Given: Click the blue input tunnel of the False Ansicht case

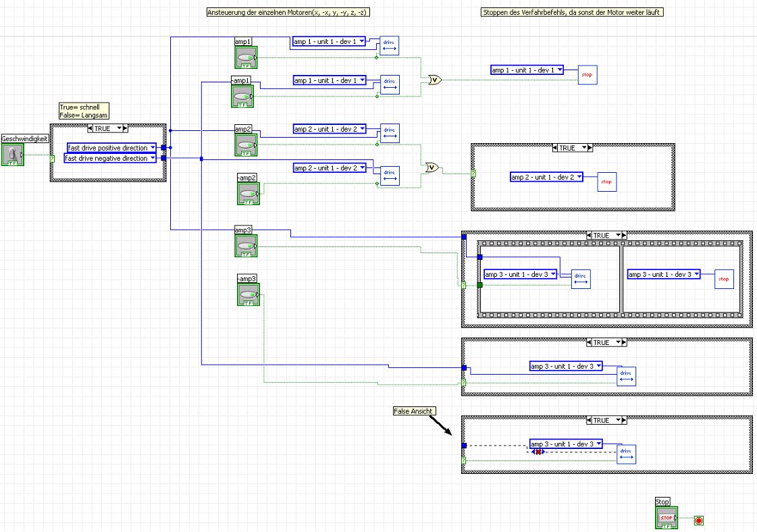Looking at the screenshot, I should tap(464, 446).
